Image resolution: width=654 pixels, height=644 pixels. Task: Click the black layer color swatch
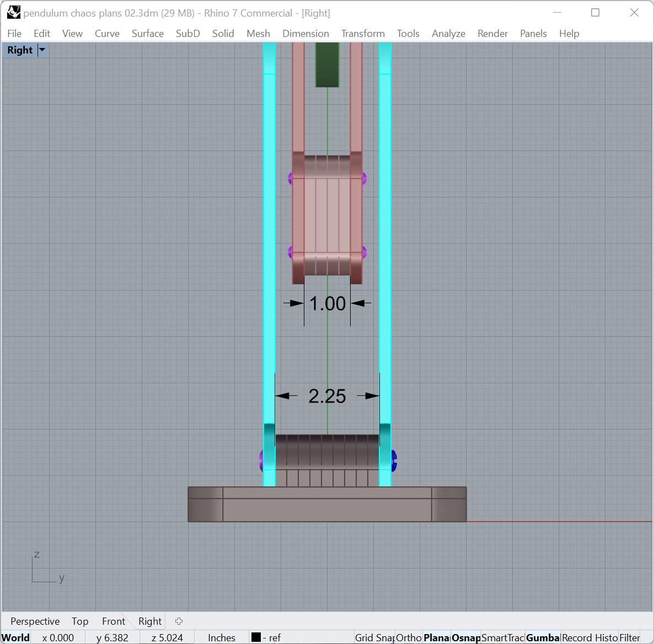point(256,637)
